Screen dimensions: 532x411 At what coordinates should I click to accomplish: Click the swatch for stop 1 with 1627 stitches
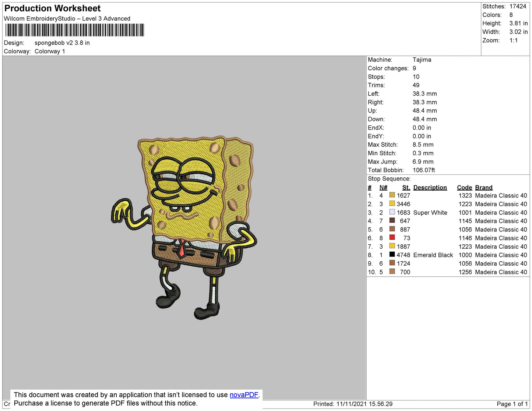pyautogui.click(x=392, y=195)
